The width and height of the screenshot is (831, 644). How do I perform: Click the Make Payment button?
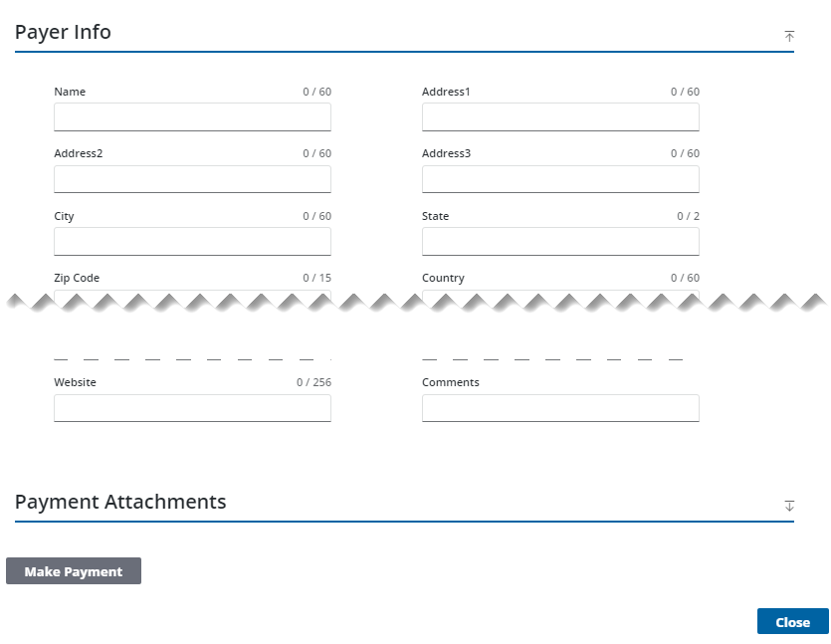click(x=74, y=571)
